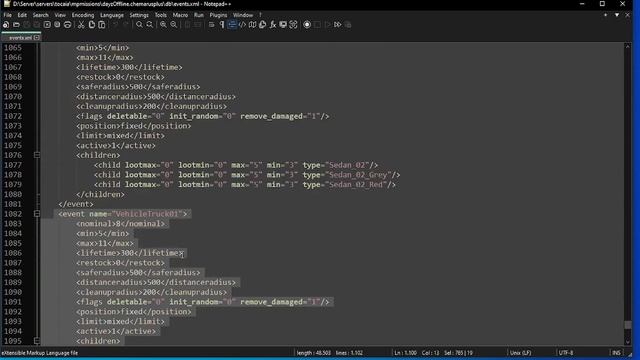Open the Encoding menu
This screenshot has width=640, height=360.
[83, 15]
